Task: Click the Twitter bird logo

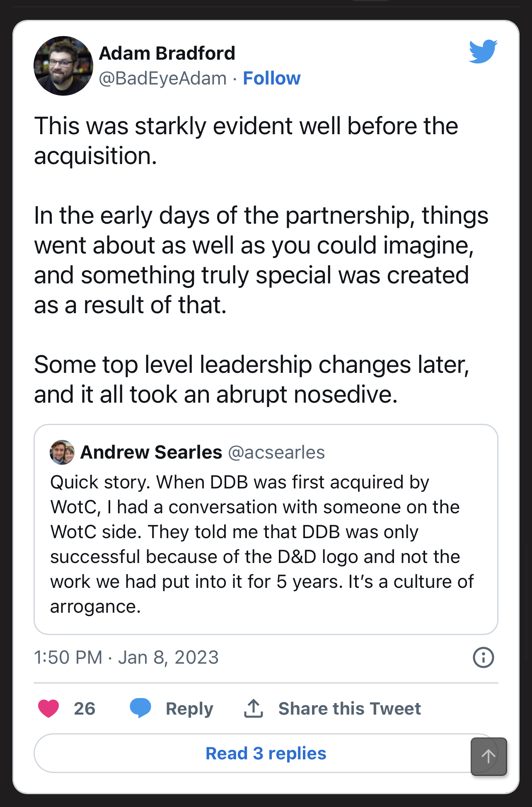Action: 483,52
